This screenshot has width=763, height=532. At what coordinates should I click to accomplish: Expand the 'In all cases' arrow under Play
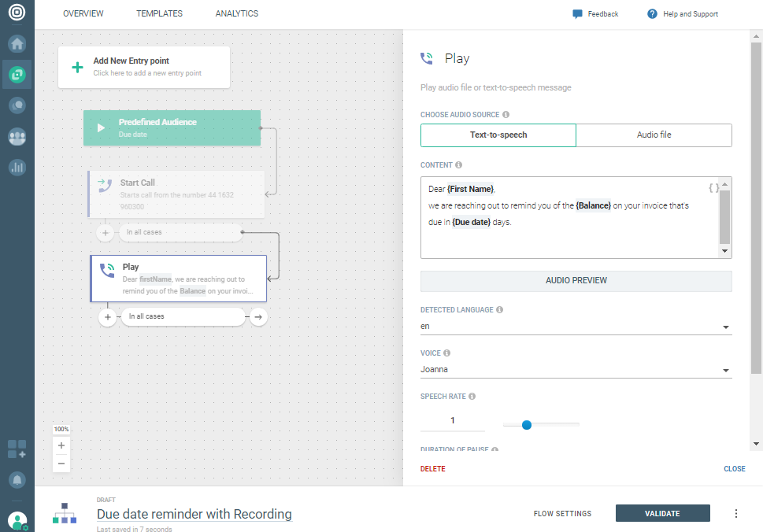click(x=258, y=317)
